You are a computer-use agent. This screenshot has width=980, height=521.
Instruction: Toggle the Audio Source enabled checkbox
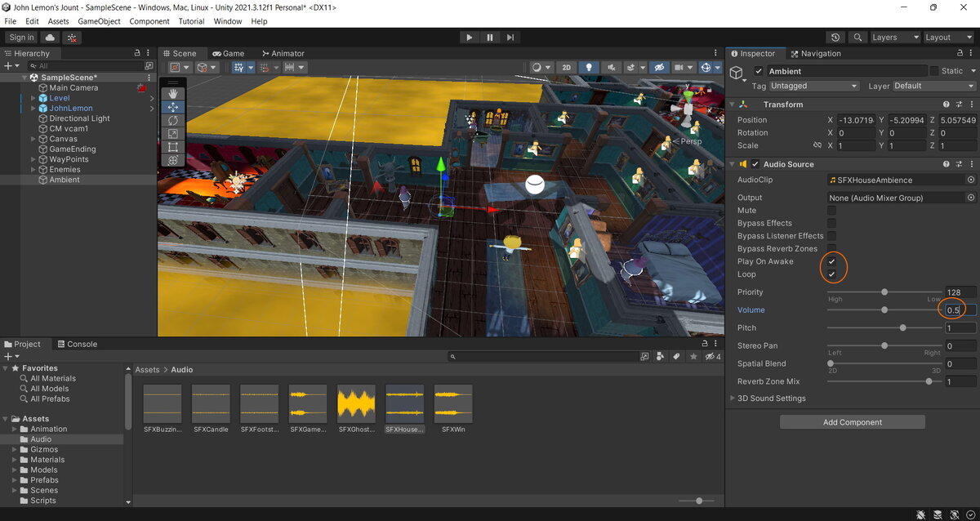click(755, 164)
